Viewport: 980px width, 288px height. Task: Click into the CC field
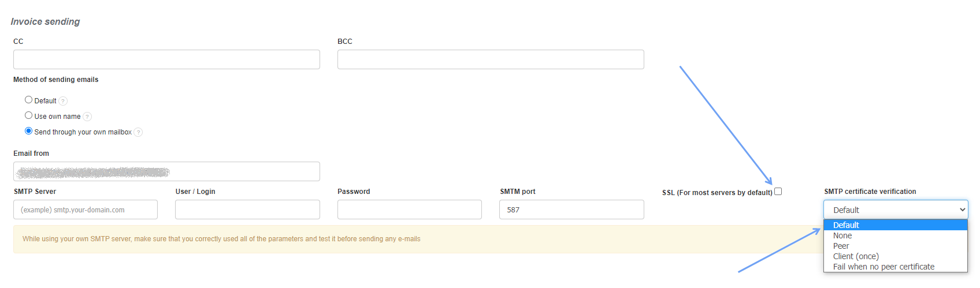point(166,59)
